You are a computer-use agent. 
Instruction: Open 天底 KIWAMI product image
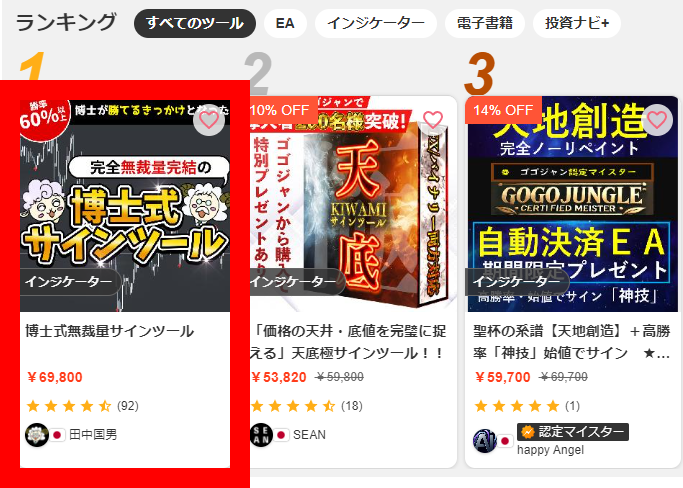tap(353, 204)
